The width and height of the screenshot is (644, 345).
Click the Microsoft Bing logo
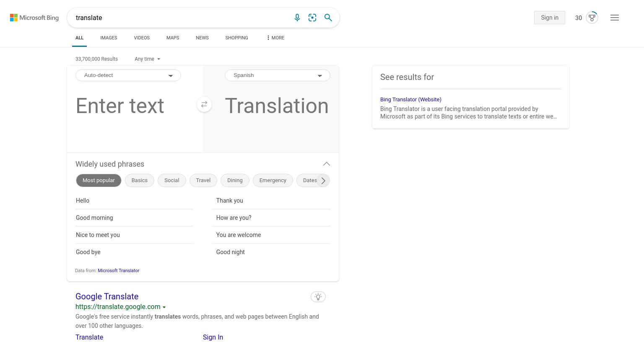pos(34,18)
